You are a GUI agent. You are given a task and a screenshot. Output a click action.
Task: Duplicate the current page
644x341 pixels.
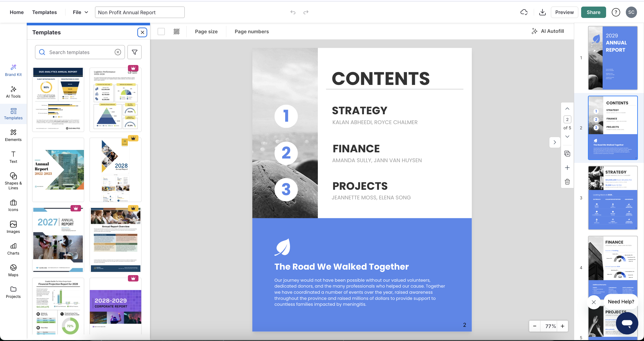[x=567, y=154]
